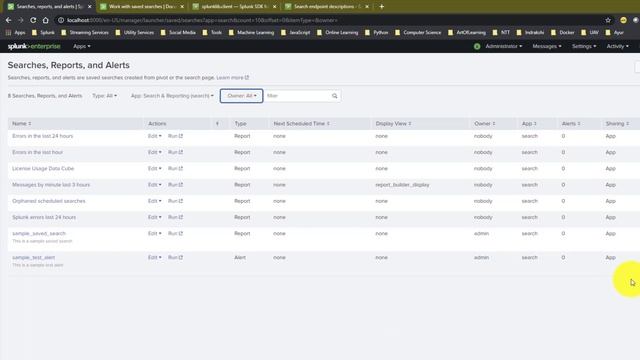The width and height of the screenshot is (640, 360).
Task: Open 'Errors in the last 24 hours' report
Action: click(42, 136)
